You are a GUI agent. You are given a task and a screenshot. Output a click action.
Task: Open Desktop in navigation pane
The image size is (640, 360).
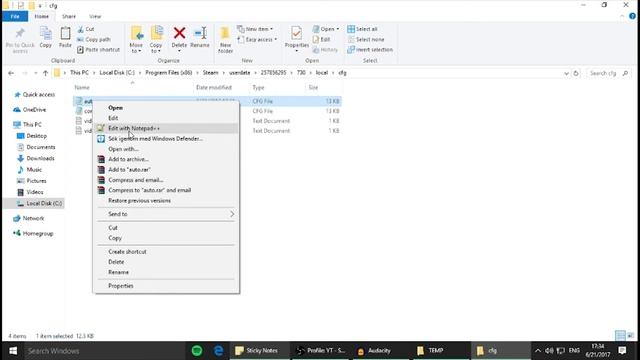32,136
